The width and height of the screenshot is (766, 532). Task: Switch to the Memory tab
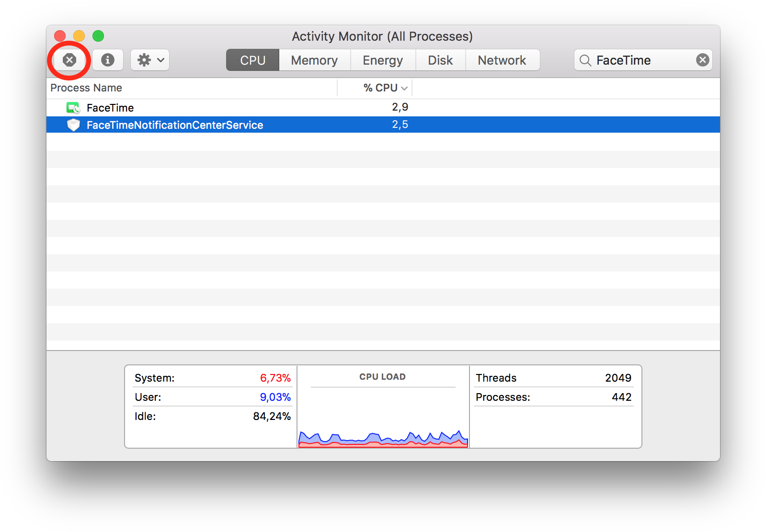(x=314, y=60)
